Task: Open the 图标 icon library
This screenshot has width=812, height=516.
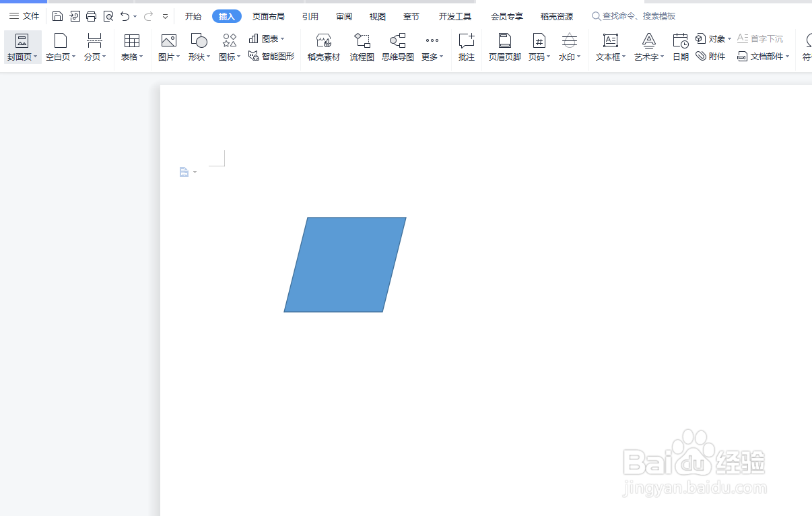Action: tap(230, 47)
